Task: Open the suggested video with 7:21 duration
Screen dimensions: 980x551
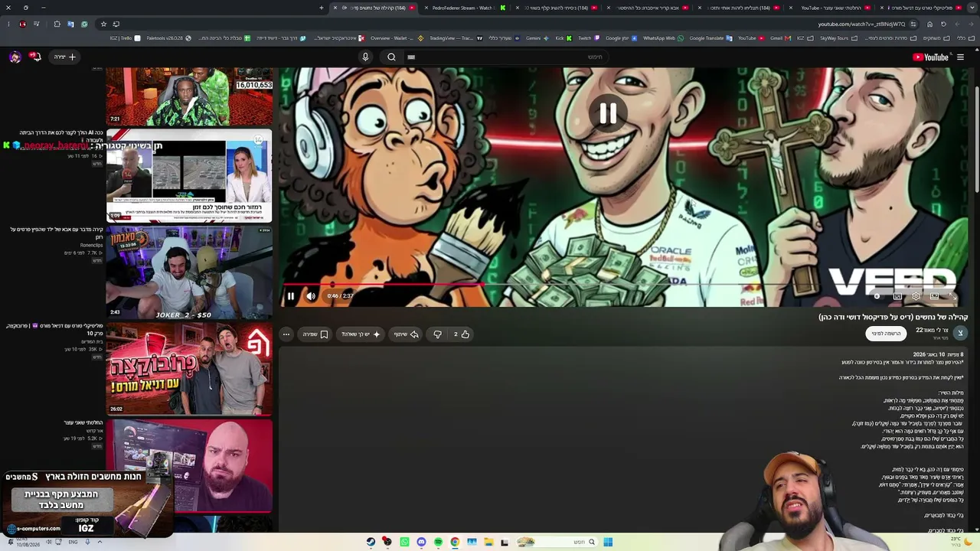Action: point(189,96)
